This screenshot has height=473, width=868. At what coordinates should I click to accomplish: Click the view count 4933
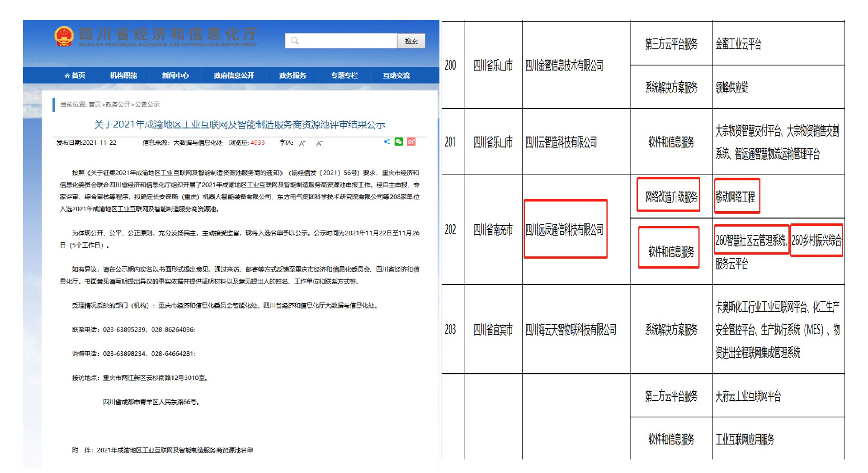coord(257,142)
